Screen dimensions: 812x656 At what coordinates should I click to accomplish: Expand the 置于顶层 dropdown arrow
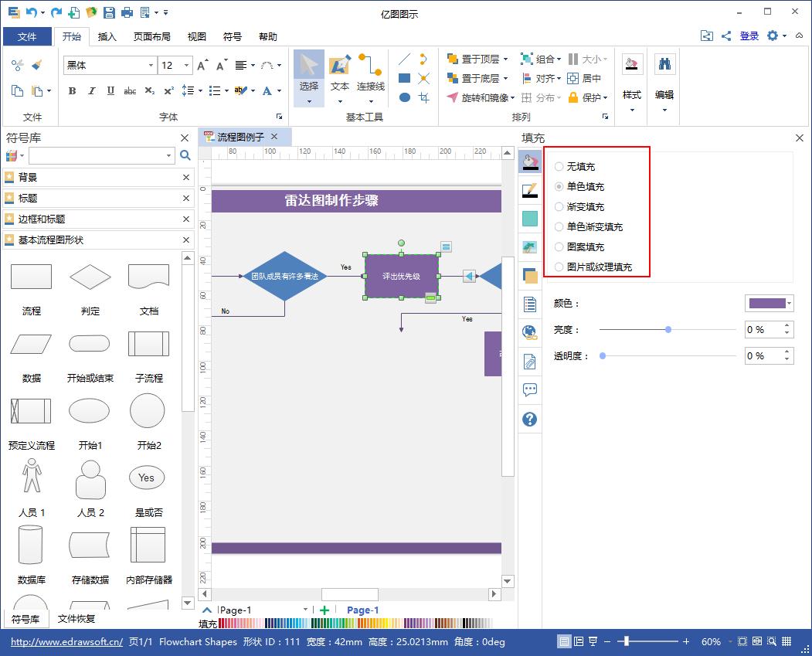point(508,57)
